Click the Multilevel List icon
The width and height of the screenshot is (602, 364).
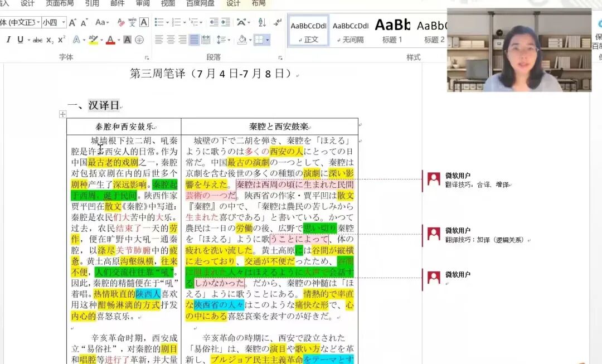click(193, 22)
